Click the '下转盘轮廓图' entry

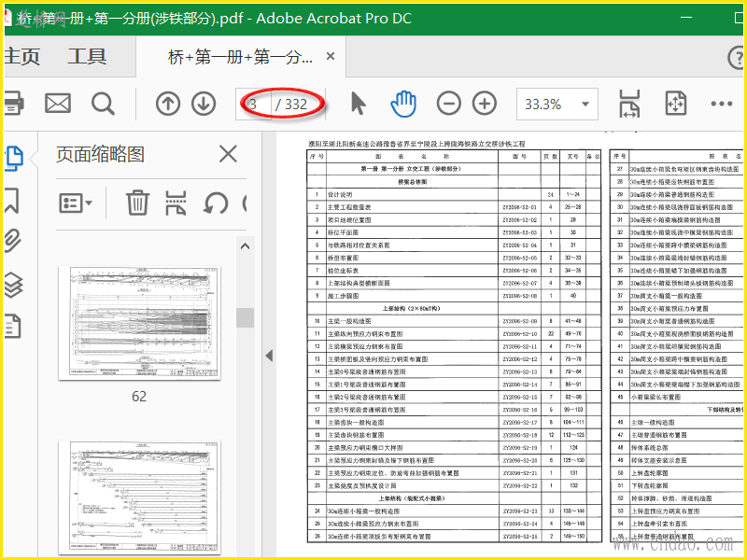(x=650, y=485)
